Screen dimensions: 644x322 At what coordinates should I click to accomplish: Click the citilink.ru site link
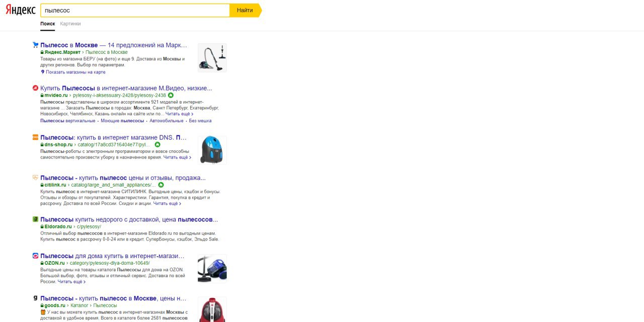[x=55, y=185]
